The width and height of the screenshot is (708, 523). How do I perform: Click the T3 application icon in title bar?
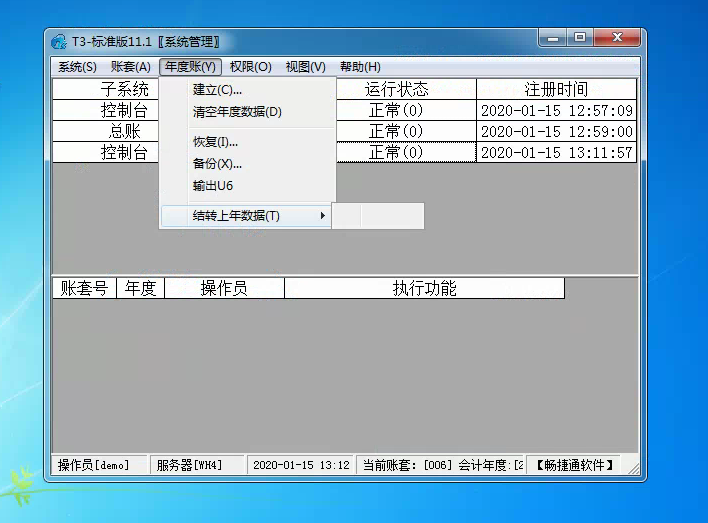tap(59, 42)
